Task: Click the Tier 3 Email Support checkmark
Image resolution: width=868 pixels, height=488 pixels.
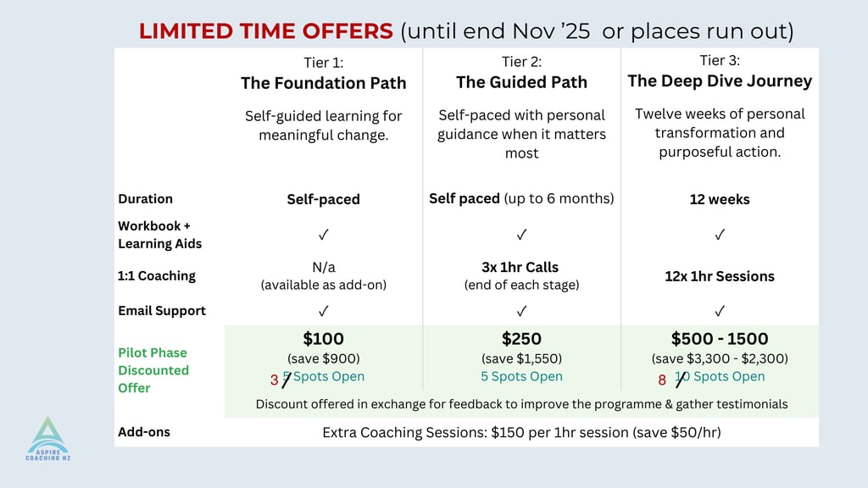Action: 720,311
